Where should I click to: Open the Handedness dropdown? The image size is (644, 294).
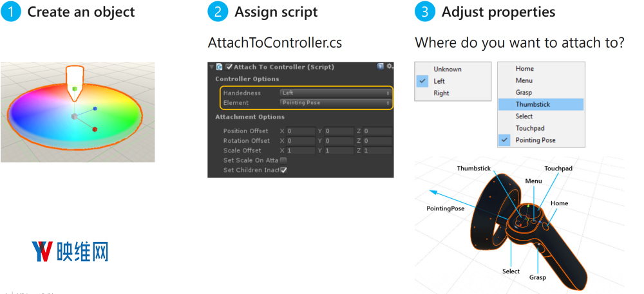336,93
